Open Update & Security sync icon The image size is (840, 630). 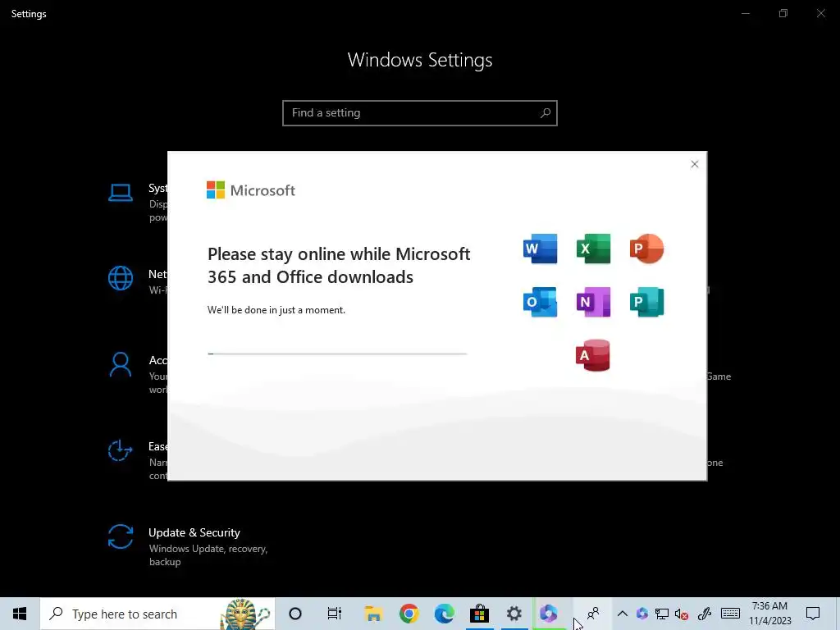point(121,536)
